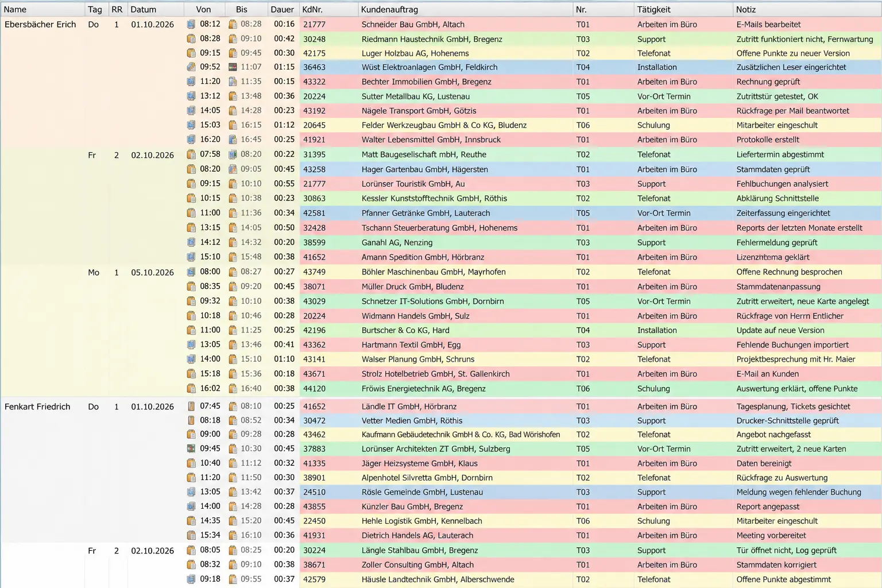Click the end-time icon in the Walser Planung row
882x588 pixels.
233,359
